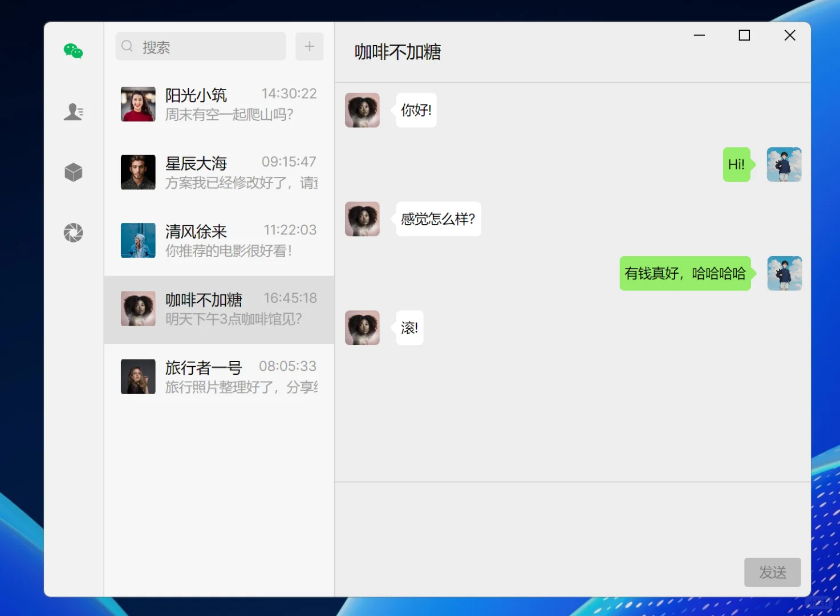The image size is (840, 616).
Task: Open the chat with 旅行者一号
Action: tap(219, 377)
